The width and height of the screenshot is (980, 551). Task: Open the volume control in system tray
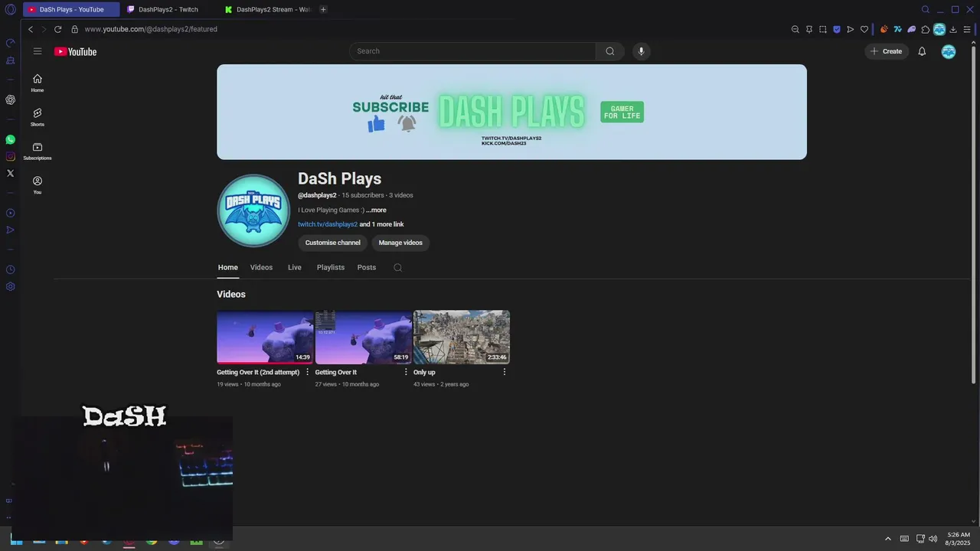(933, 539)
